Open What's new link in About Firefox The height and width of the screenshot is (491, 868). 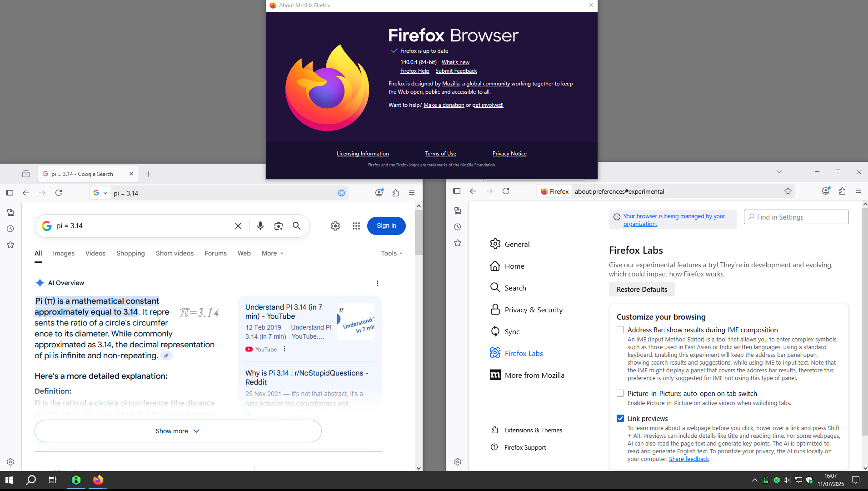455,62
